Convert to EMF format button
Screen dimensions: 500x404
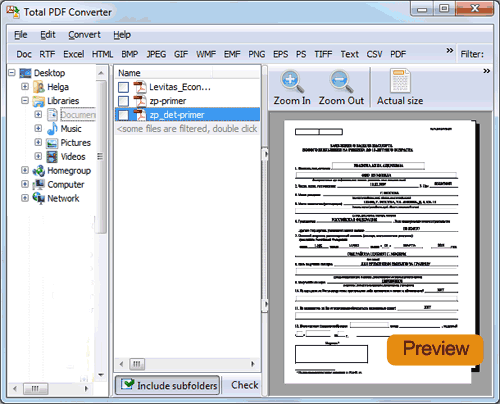coord(232,54)
